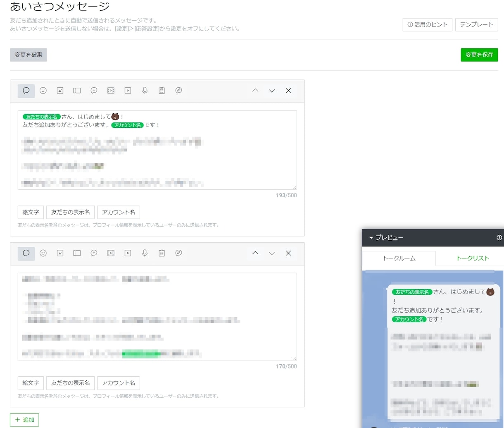The height and width of the screenshot is (428, 504).
Task: Select video type in second message box
Action: click(128, 253)
